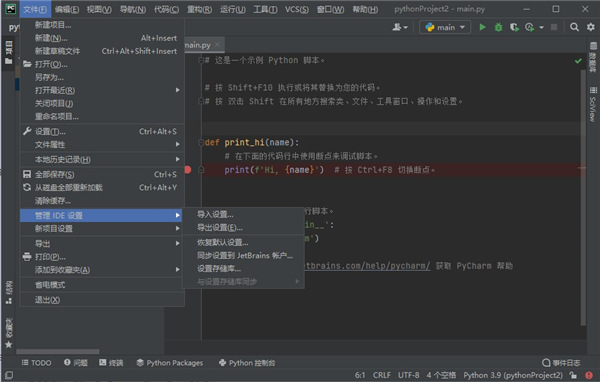
Task: Click the horizontal scrollbar in project panel
Action: click(58, 351)
